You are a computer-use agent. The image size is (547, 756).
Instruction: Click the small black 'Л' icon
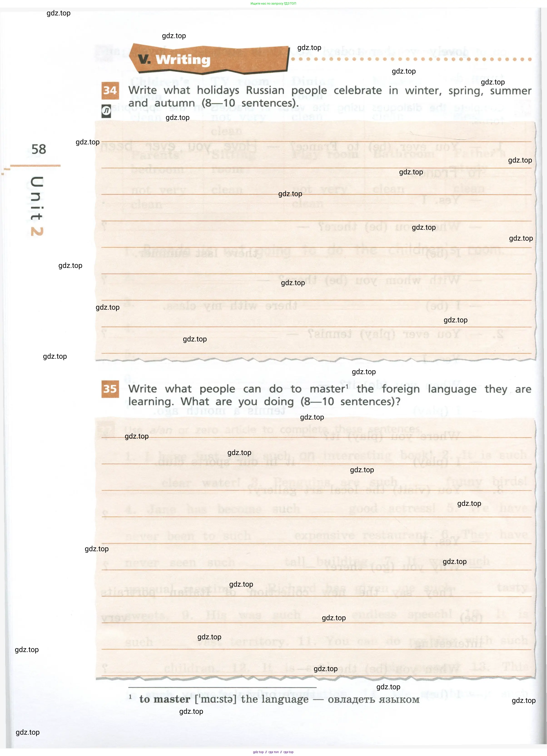pyautogui.click(x=106, y=111)
